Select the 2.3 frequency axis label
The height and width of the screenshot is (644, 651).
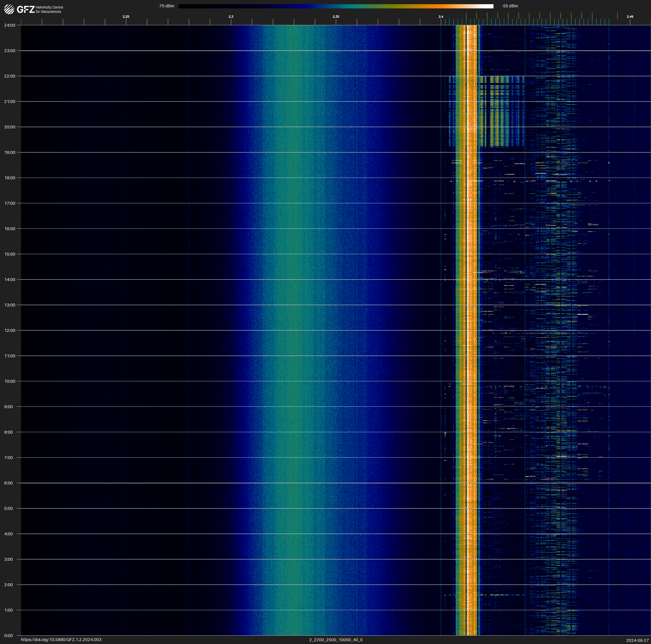(231, 17)
